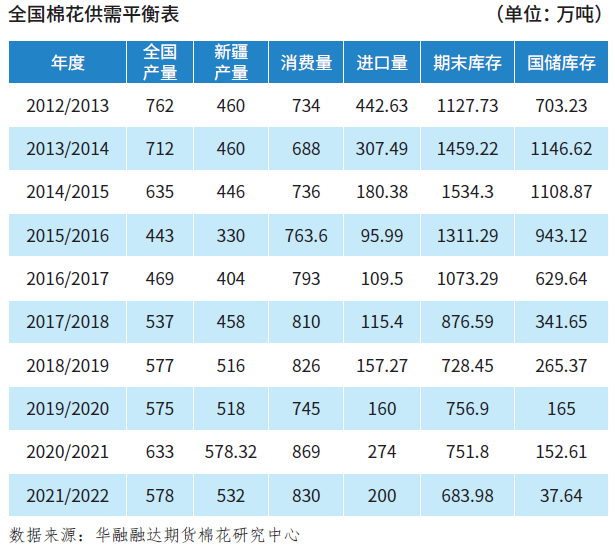Click the state reserve value 37.64
Viewport: 615px width, 554px height.
point(561,495)
